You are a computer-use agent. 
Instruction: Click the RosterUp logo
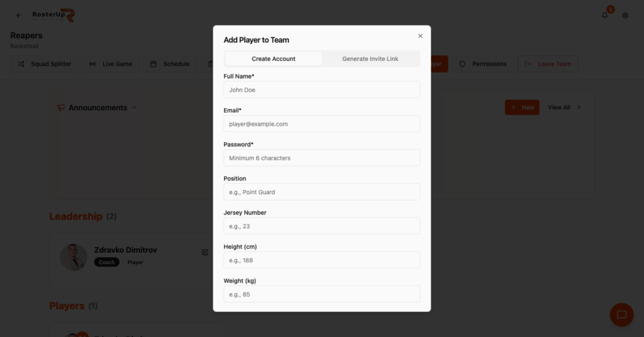tap(53, 15)
